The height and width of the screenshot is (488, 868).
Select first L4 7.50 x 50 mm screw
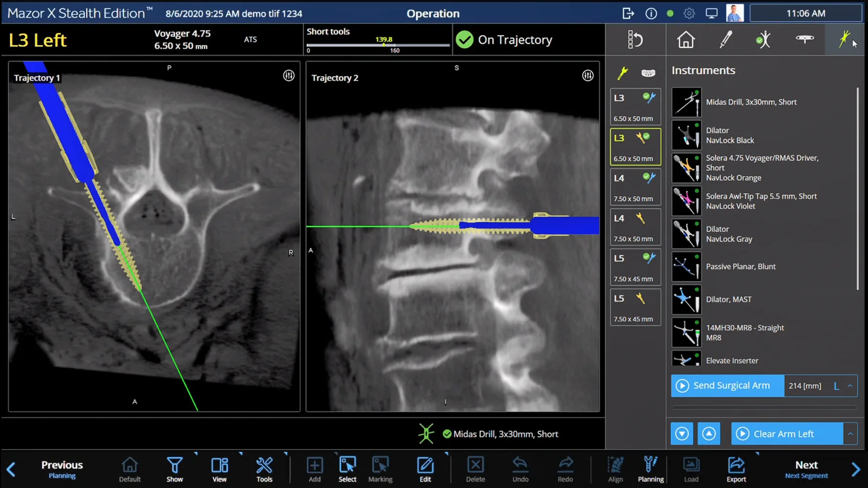click(x=635, y=186)
